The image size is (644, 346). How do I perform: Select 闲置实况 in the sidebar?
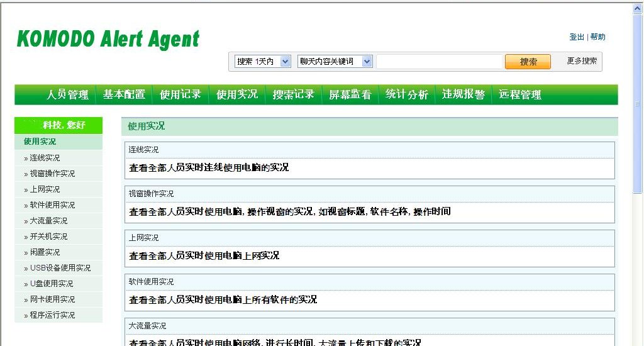click(45, 252)
